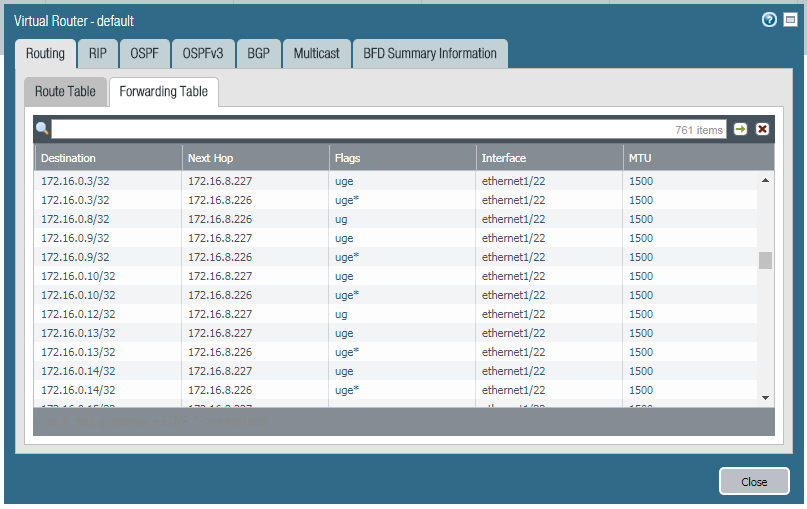Open the BFD Summary Information tab

tap(430, 54)
